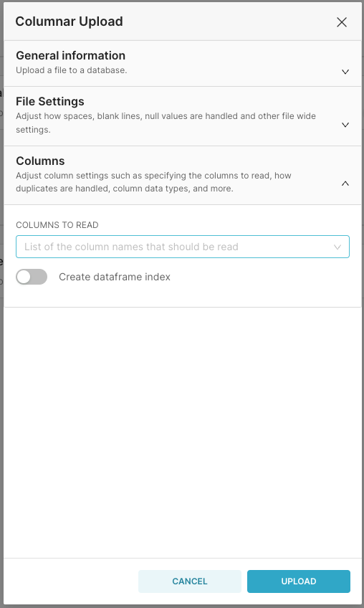Click the File Settings description about null values
364x608 pixels.
pos(166,123)
